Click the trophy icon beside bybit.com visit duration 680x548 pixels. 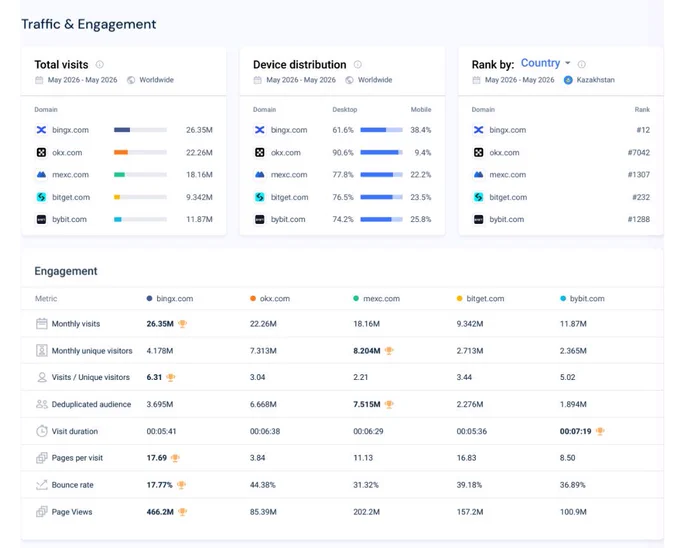(600, 431)
